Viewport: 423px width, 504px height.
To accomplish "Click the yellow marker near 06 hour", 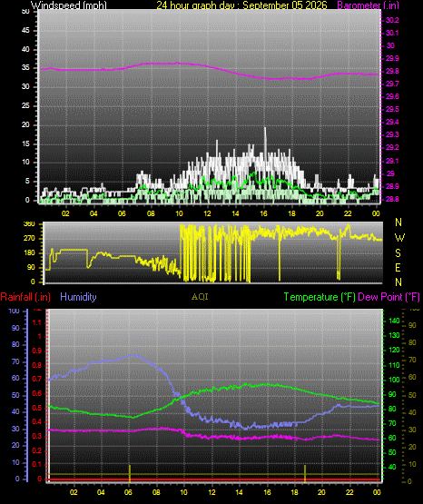I will tap(130, 473).
